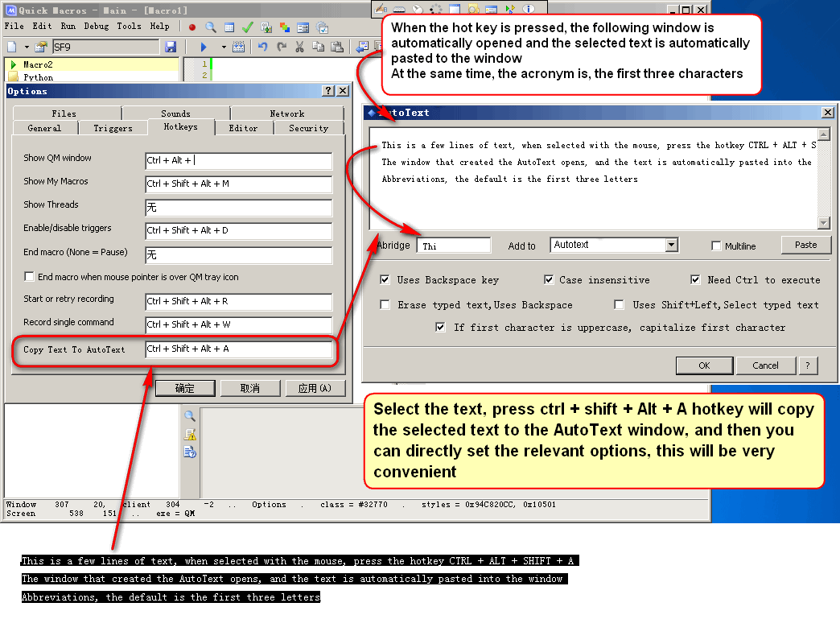The width and height of the screenshot is (840, 644).
Task: Click the floppy disk Save icon
Action: (x=171, y=47)
